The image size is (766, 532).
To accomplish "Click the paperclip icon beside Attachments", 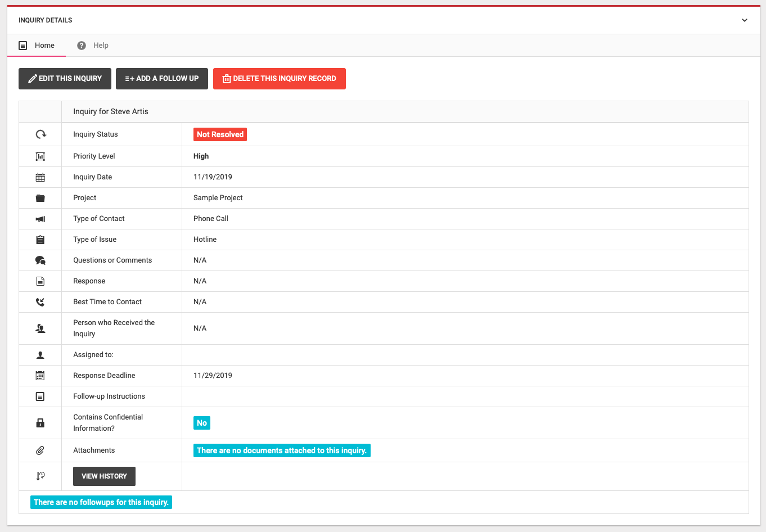I will pyautogui.click(x=40, y=450).
